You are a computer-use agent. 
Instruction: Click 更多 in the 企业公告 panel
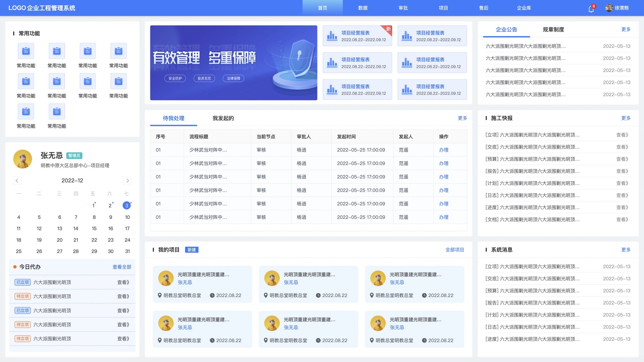tap(626, 29)
